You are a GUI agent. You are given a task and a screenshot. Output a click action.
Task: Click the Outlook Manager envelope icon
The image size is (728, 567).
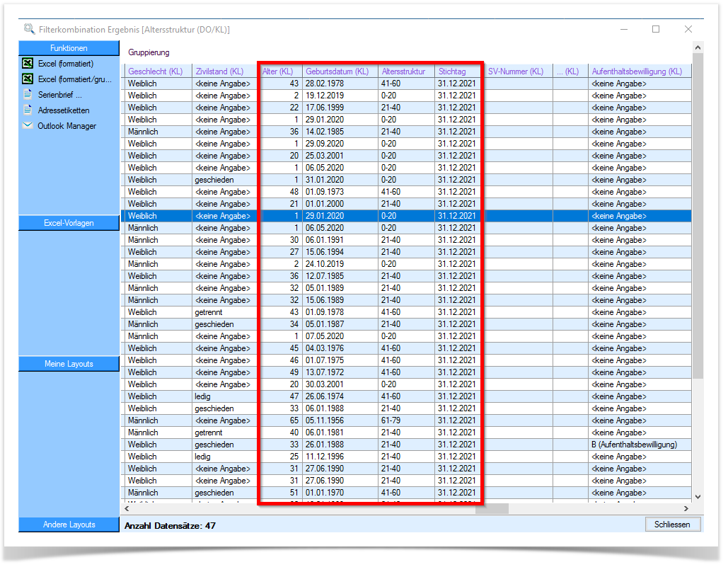(x=28, y=125)
